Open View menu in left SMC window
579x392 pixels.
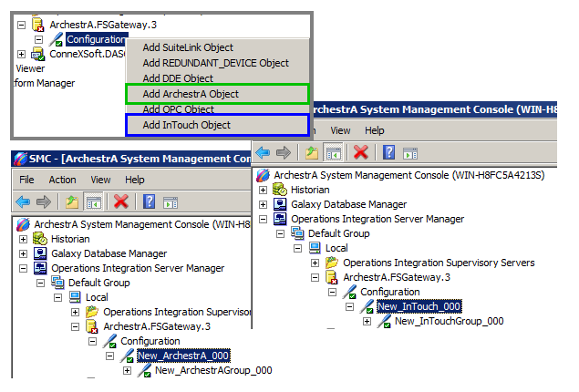click(x=100, y=180)
